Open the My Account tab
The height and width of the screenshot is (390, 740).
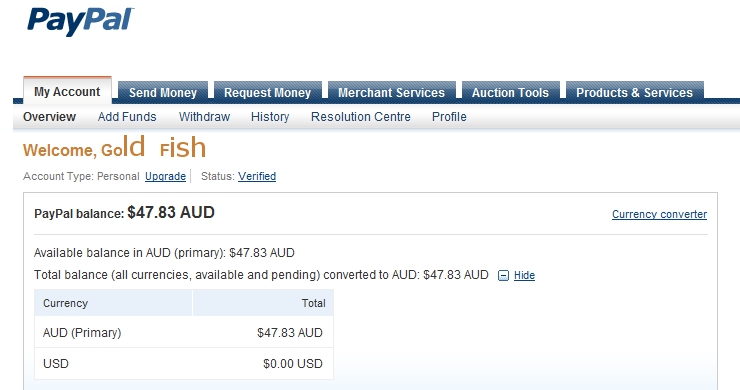pos(67,91)
